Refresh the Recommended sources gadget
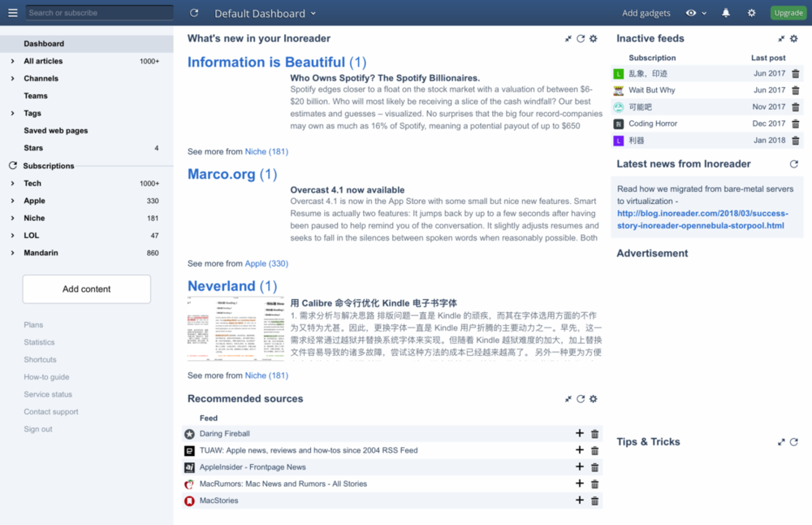Image resolution: width=812 pixels, height=525 pixels. (x=581, y=398)
